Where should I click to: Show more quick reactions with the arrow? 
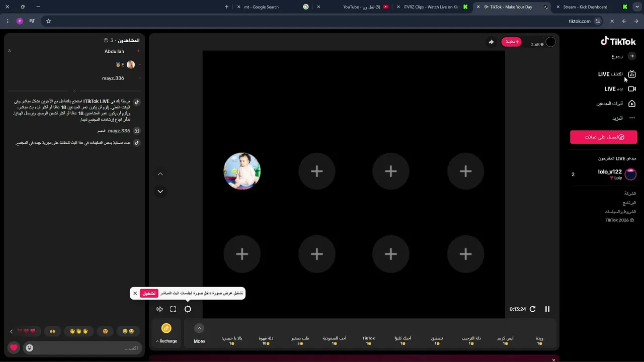(11, 331)
